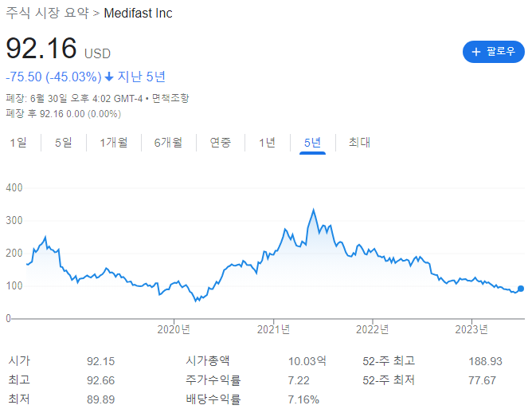532x409 pixels.
Task: Click the 최고 value 92.66
Action: coord(101,380)
